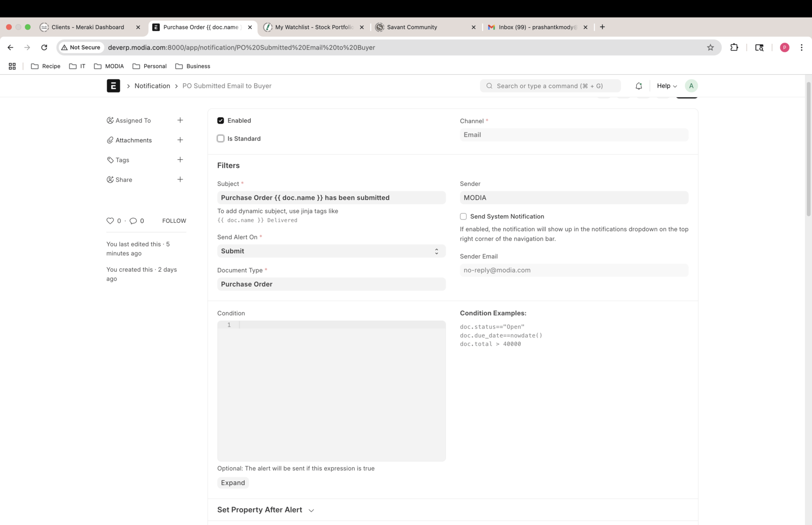Bookmark this page with the star icon
This screenshot has width=812, height=525.
pos(710,47)
